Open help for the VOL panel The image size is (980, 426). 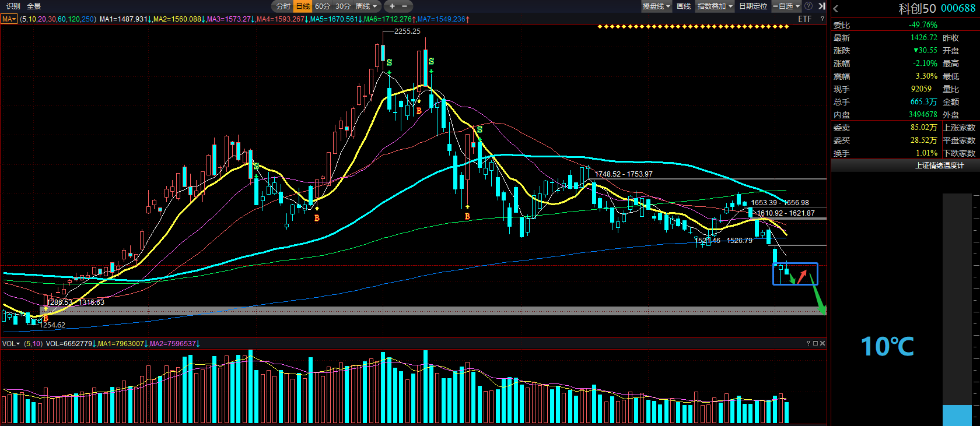[x=808, y=343]
